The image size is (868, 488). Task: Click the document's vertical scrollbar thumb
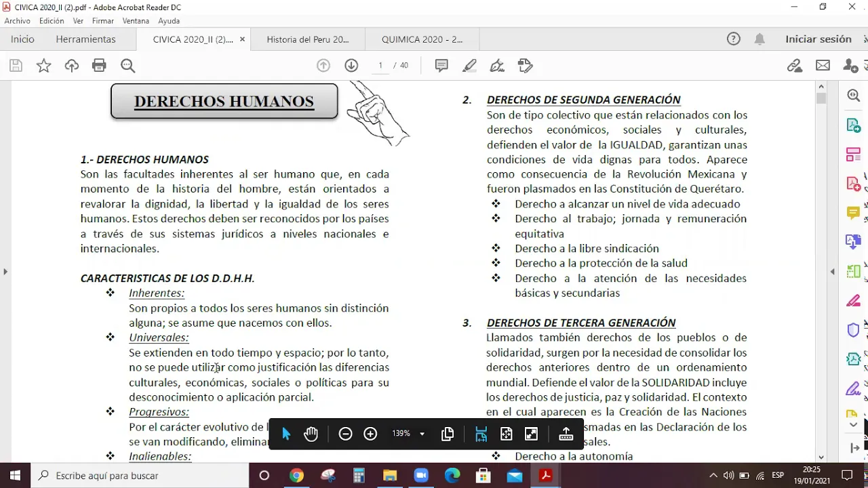coord(822,98)
